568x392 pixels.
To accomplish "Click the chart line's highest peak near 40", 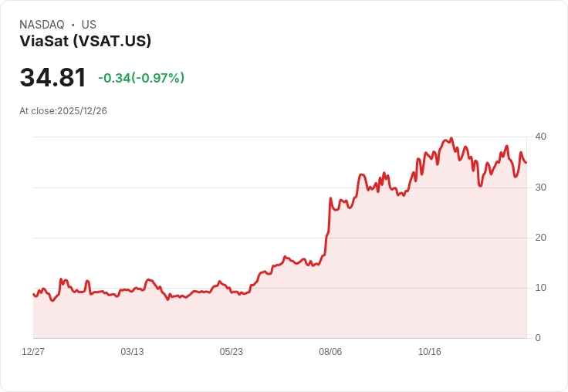I will pos(451,138).
